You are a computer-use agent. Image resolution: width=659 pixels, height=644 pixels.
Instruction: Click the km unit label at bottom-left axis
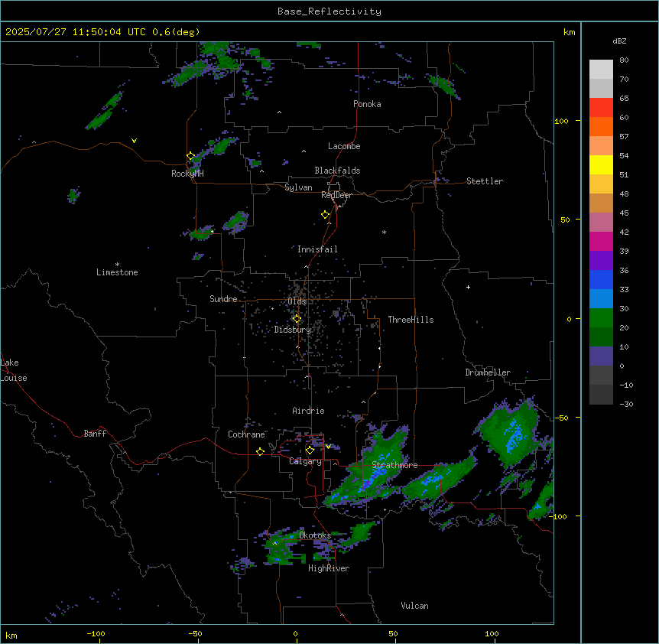[11, 636]
